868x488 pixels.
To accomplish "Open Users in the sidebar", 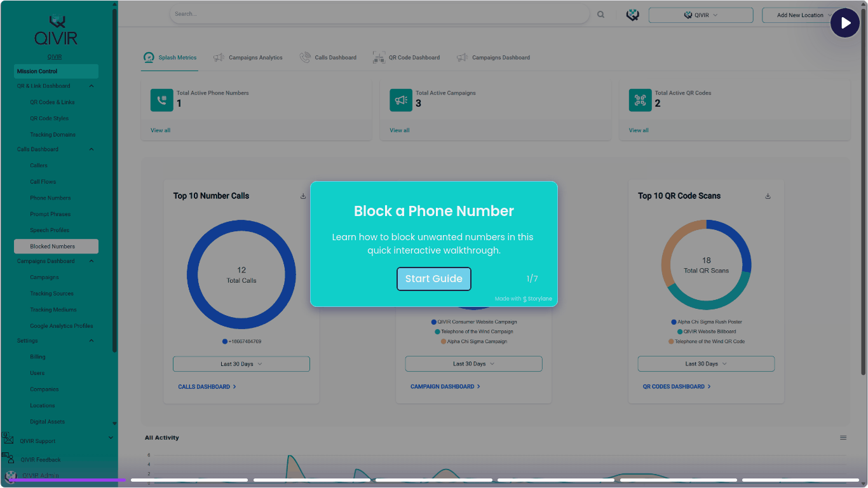I will point(37,373).
